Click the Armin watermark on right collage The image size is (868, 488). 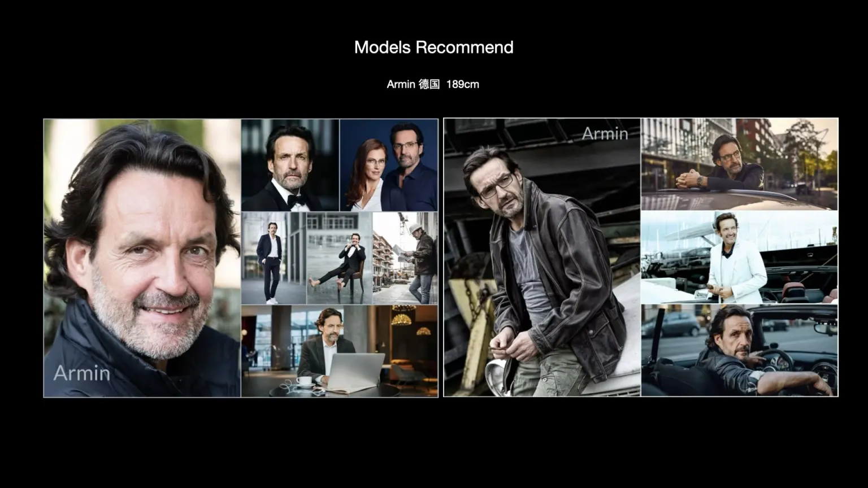[x=605, y=134]
